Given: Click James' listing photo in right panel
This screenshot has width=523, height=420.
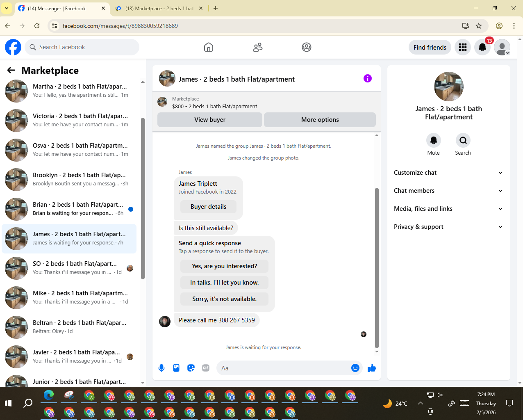Looking at the screenshot, I should point(449,87).
